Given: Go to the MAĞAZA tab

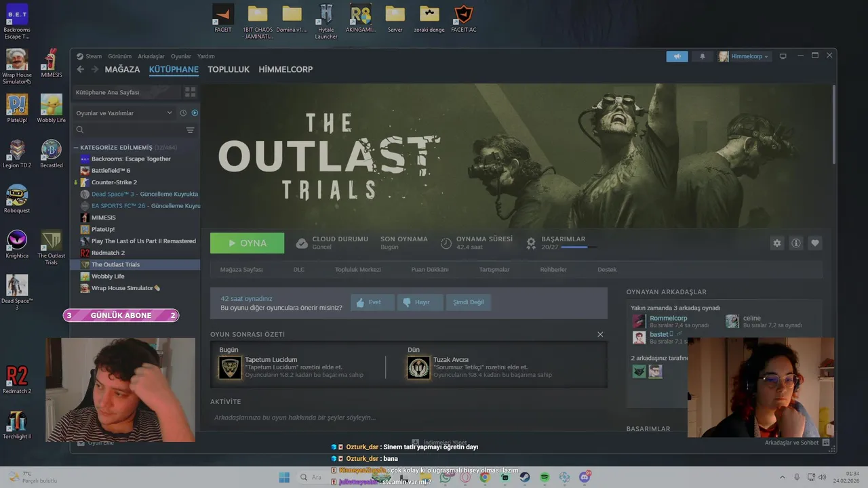Looking at the screenshot, I should point(122,69).
